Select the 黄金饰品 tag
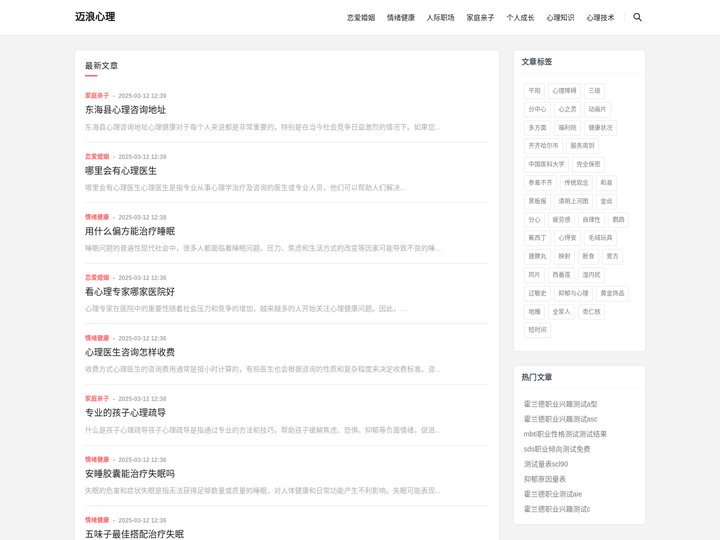The width and height of the screenshot is (720, 540). [612, 293]
